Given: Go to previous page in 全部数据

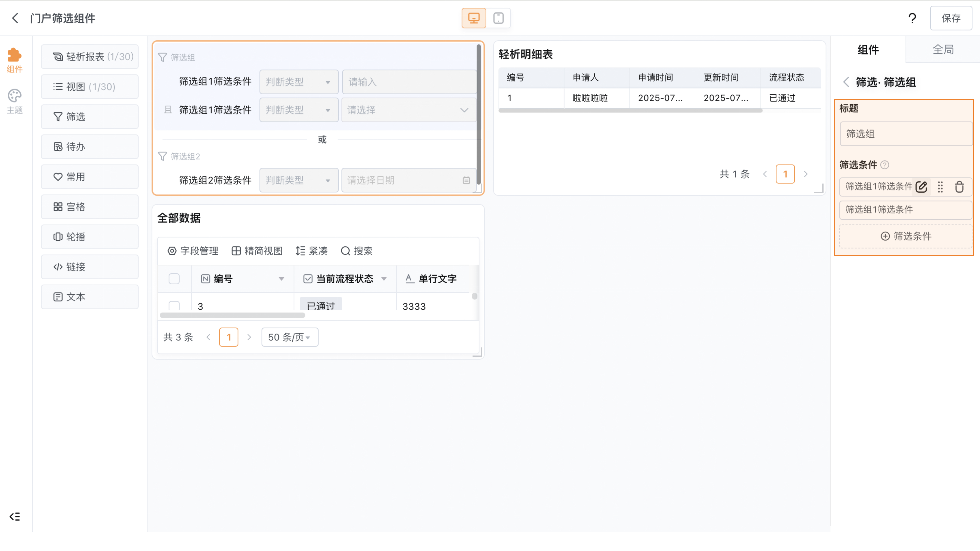Looking at the screenshot, I should tap(209, 337).
